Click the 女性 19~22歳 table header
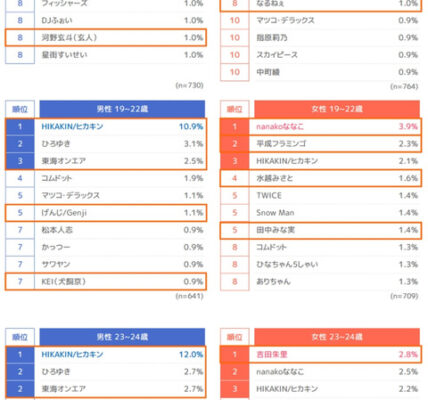Screen dimensions: 428x400 point(337,109)
